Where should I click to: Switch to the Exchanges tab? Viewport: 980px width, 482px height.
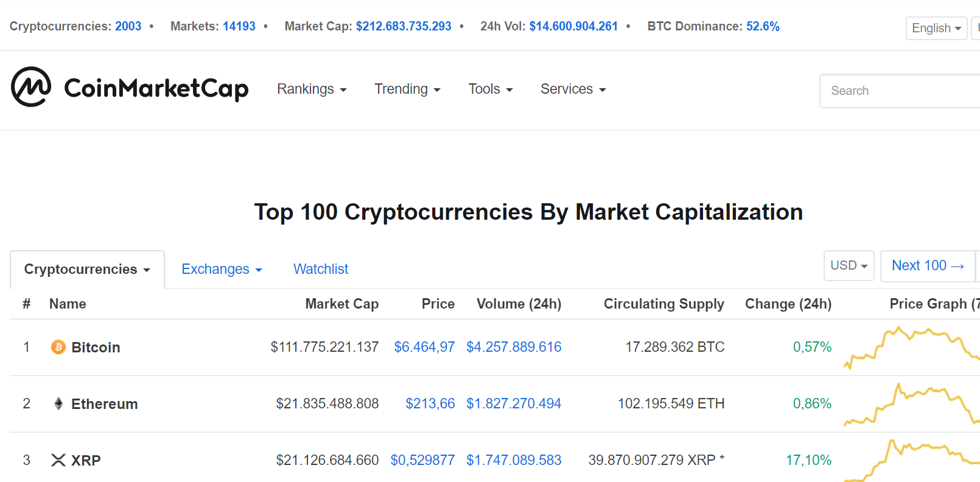(x=222, y=269)
